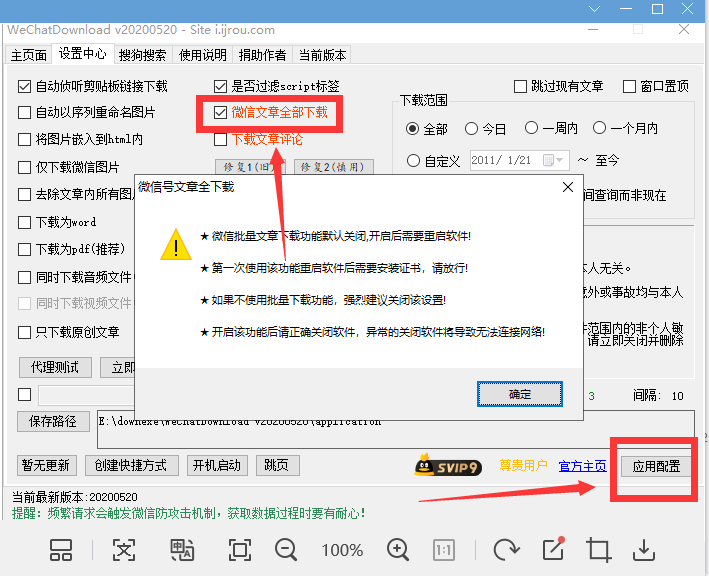Viewport: 709px width, 576px height.
Task: Click the save path text field
Action: tap(396, 429)
